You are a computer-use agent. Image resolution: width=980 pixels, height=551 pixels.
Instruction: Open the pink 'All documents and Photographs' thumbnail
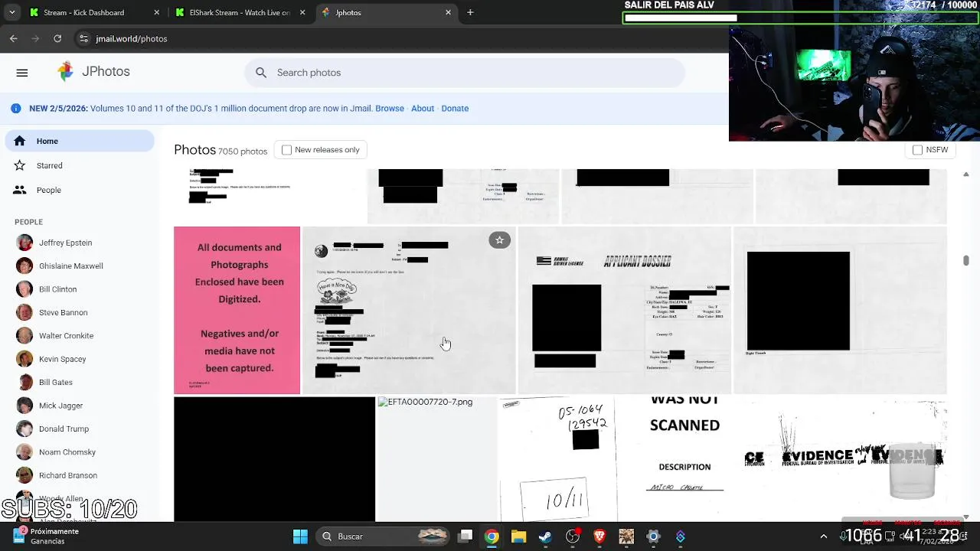237,310
